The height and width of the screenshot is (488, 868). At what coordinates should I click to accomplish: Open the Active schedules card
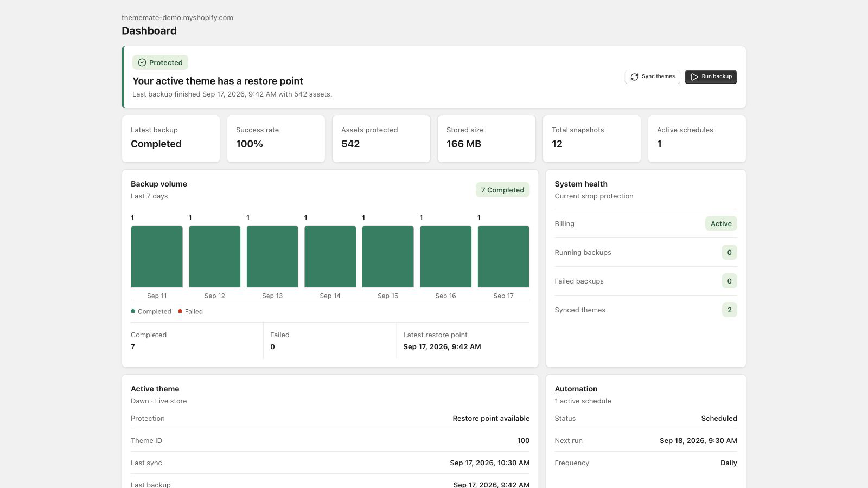(697, 139)
